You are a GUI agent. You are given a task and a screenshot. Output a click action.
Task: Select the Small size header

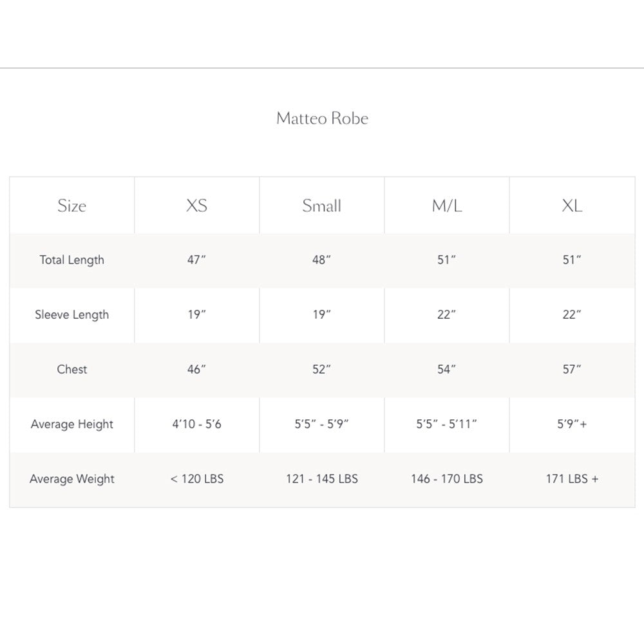point(321,206)
